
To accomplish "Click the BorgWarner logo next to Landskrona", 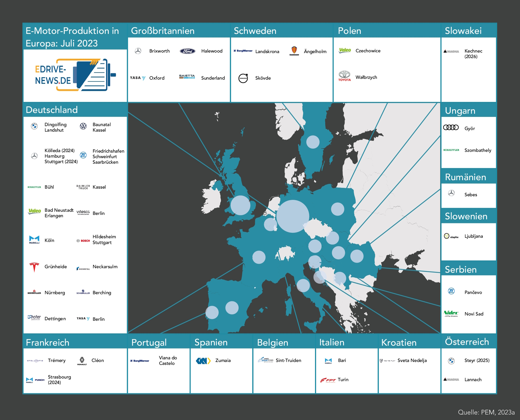I will tap(243, 51).
